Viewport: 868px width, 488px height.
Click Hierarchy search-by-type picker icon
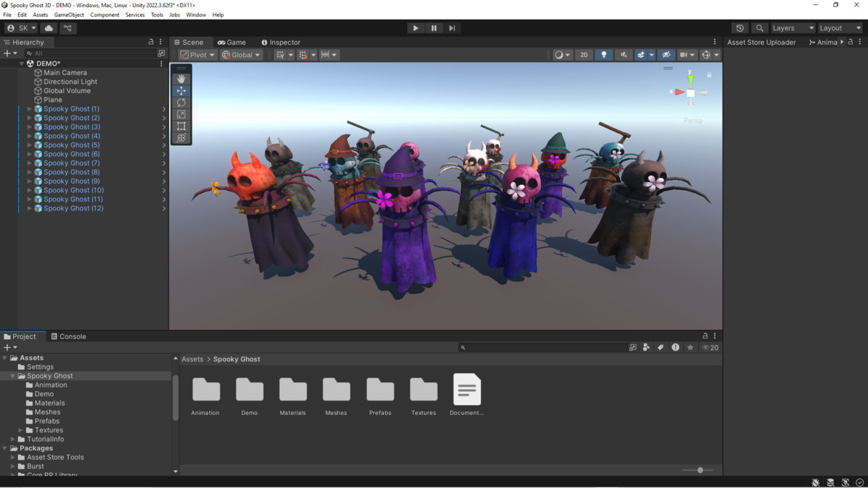[161, 53]
